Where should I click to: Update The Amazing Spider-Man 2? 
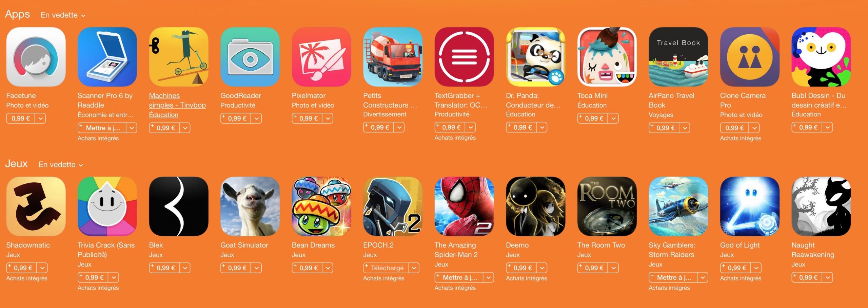[x=459, y=277]
